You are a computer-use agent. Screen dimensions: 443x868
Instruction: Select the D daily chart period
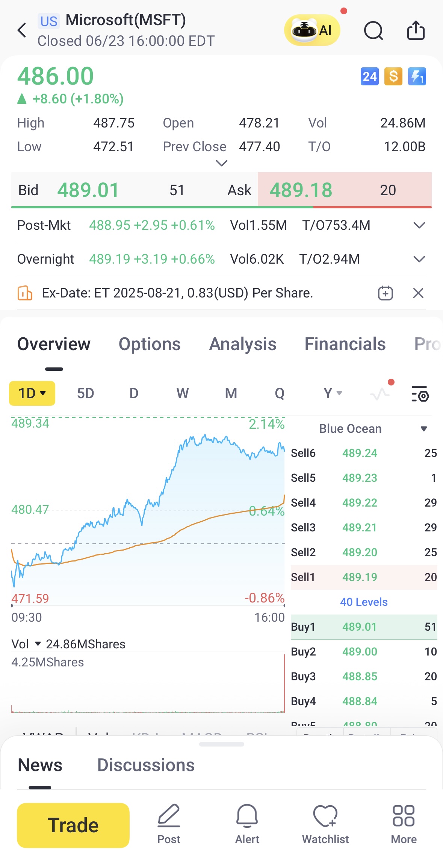point(134,393)
